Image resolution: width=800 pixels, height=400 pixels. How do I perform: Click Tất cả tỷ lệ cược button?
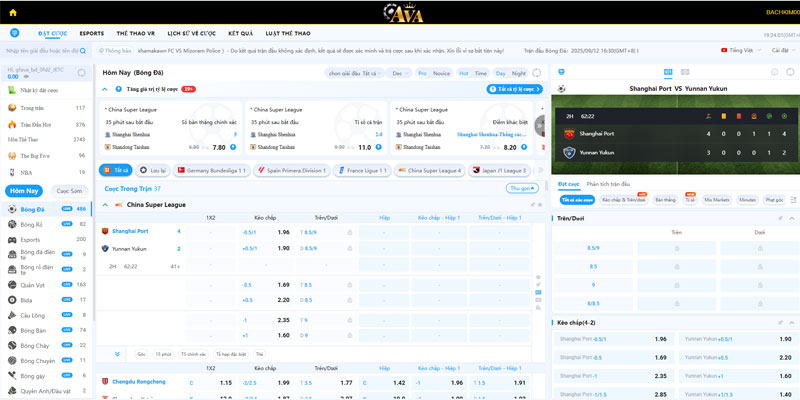pos(515,89)
